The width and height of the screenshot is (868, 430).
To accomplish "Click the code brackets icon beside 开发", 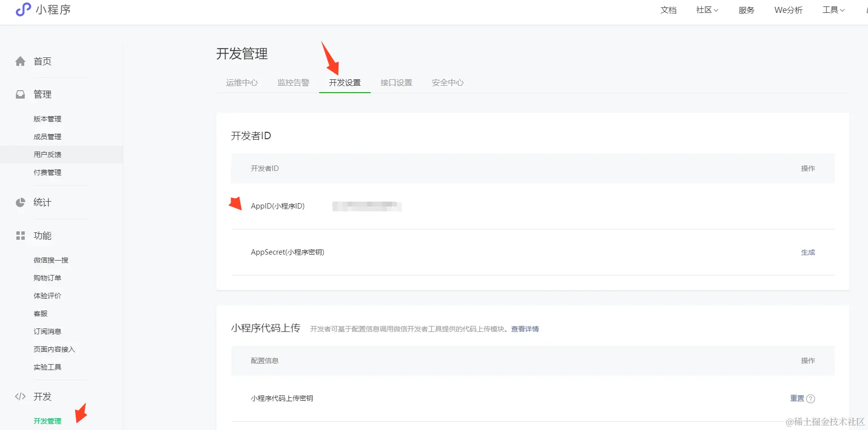I will pyautogui.click(x=20, y=396).
